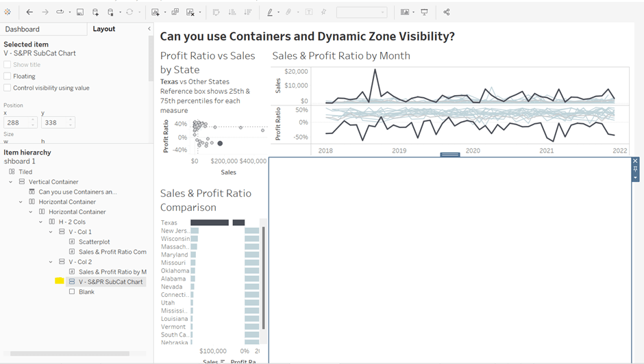
Task: Collapse the Vertical Container tree node
Action: 11,182
